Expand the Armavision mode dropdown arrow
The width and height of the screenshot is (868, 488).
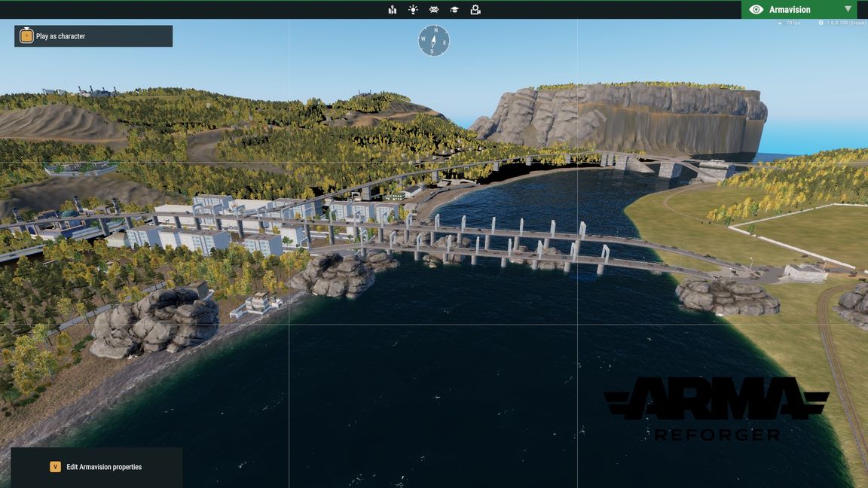(848, 9)
